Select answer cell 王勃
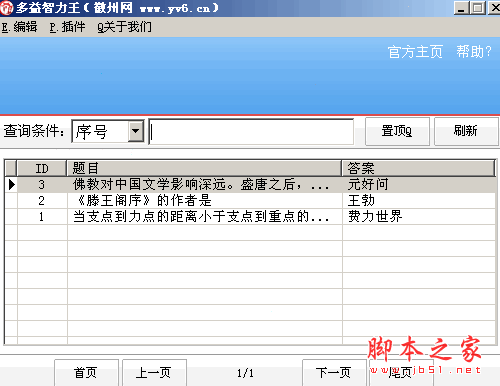Viewport: 500px width, 386px height. pyautogui.click(x=419, y=201)
